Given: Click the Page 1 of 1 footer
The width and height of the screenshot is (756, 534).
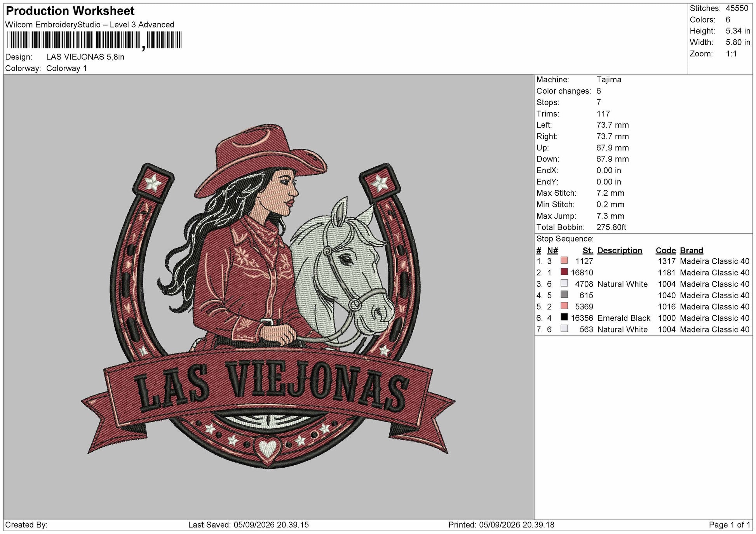Looking at the screenshot, I should 729,525.
